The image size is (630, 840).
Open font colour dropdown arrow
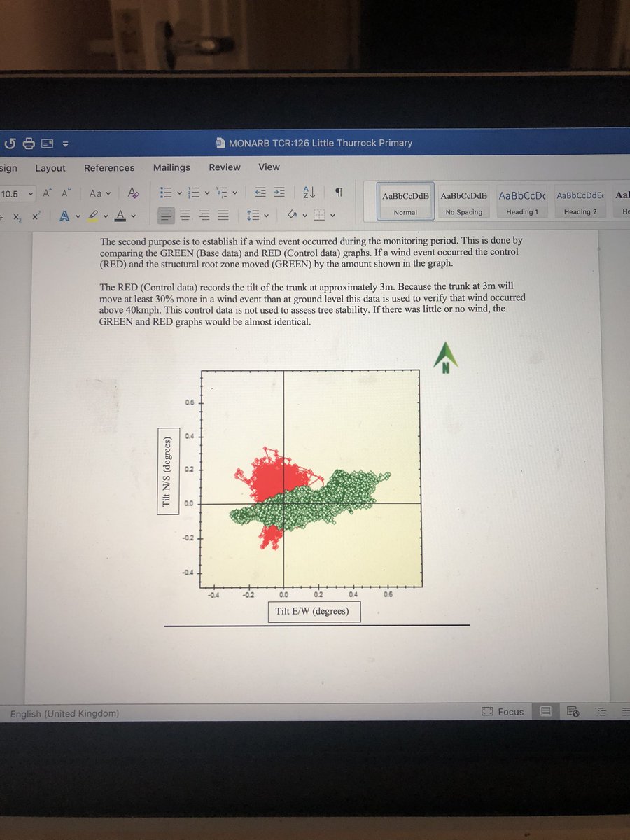pos(133,216)
